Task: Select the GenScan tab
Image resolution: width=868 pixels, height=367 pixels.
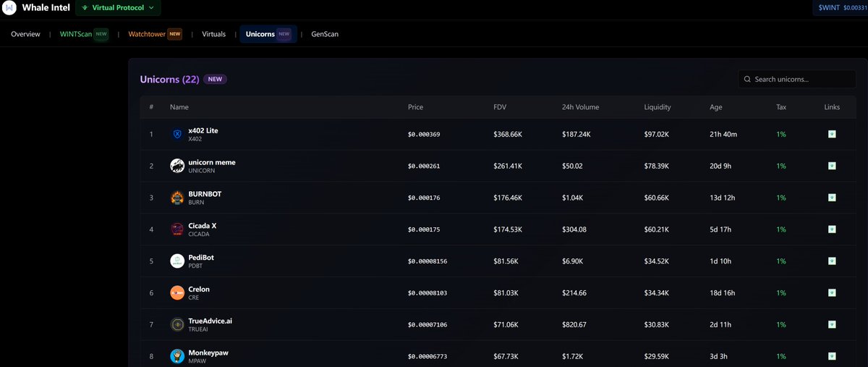Action: [x=325, y=34]
